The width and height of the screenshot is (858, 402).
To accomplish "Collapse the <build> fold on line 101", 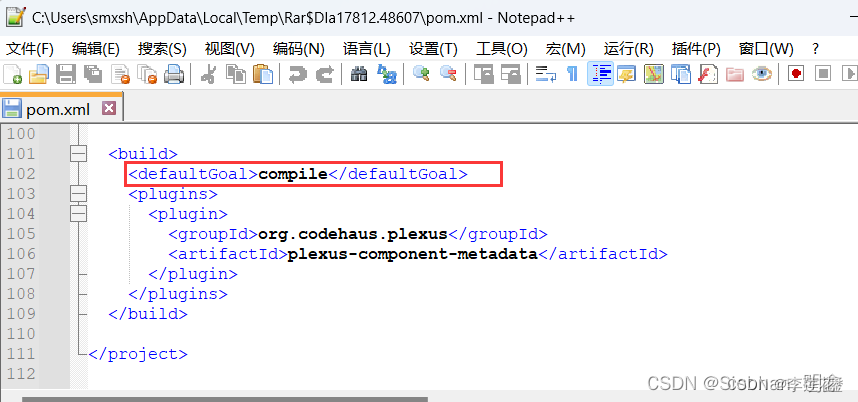I will click(79, 154).
